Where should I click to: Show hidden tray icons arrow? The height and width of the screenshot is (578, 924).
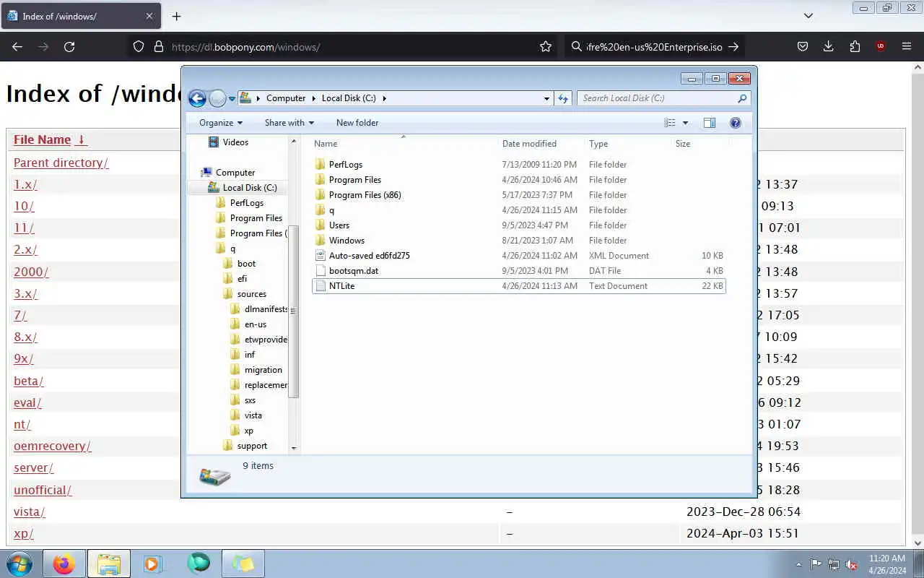[798, 564]
